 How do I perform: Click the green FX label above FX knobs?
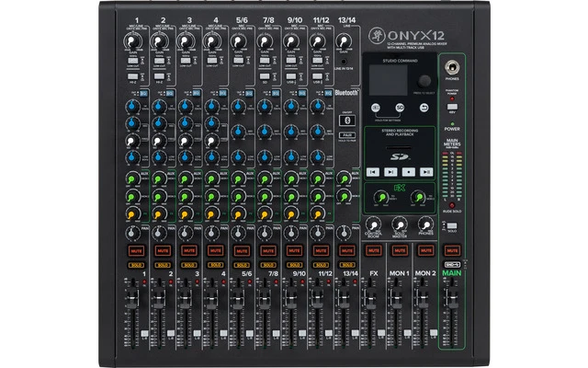pyautogui.click(x=400, y=188)
